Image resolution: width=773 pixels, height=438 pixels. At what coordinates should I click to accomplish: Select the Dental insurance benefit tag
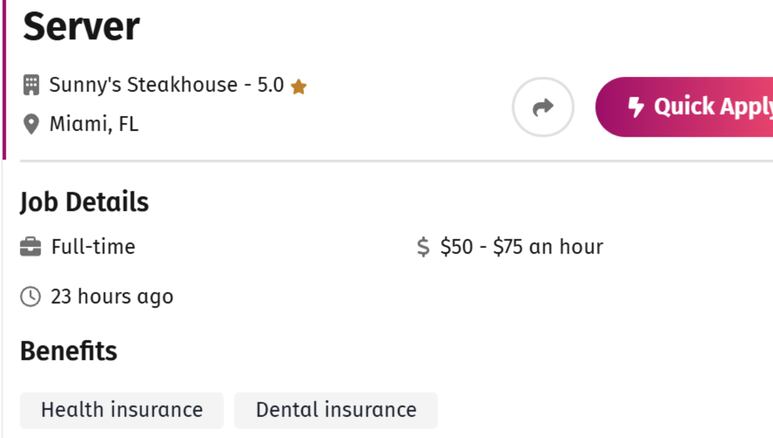click(336, 410)
